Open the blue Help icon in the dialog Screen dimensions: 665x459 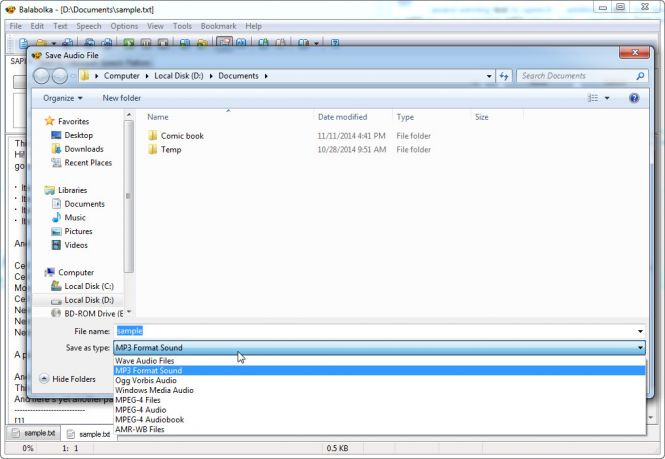coord(634,98)
